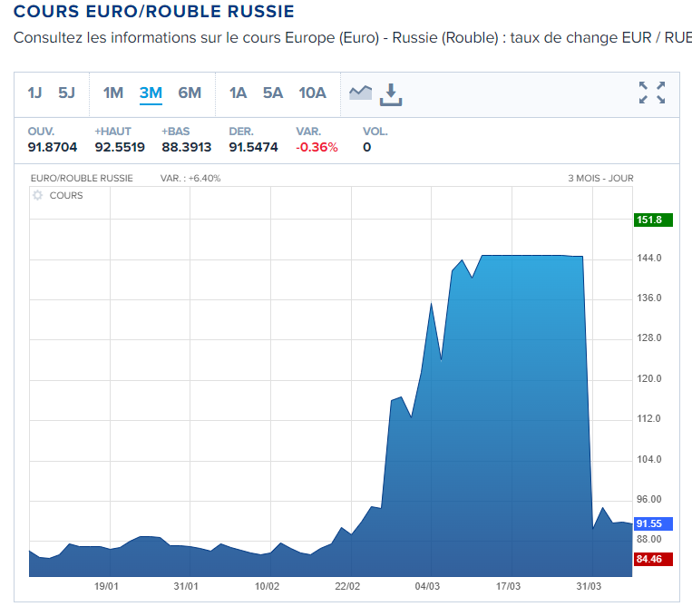Click the green 151.8 high marker
Image resolution: width=692 pixels, height=616 pixels.
click(653, 220)
